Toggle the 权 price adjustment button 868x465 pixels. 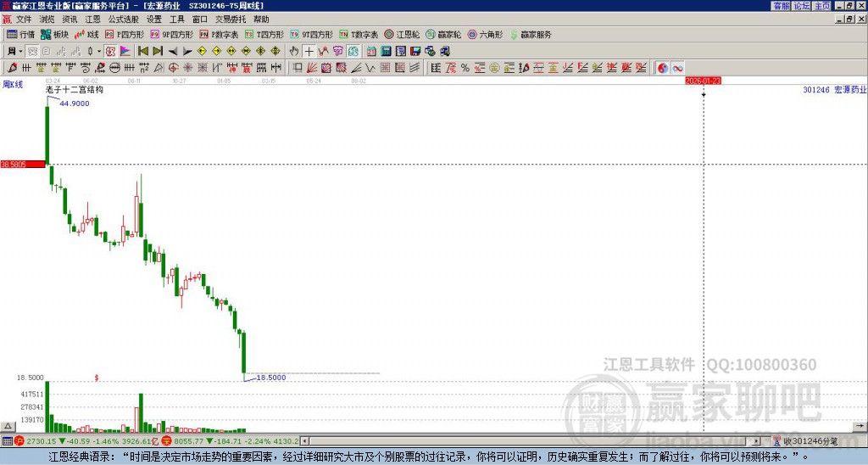coord(110,52)
